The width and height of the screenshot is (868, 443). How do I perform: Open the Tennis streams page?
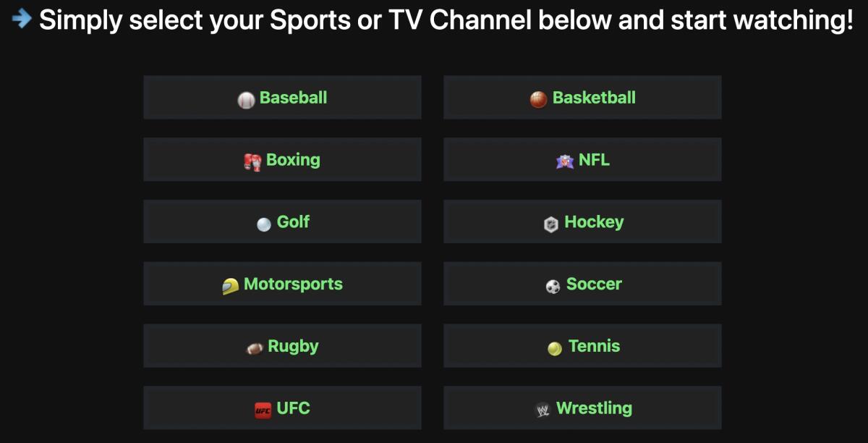pos(582,345)
